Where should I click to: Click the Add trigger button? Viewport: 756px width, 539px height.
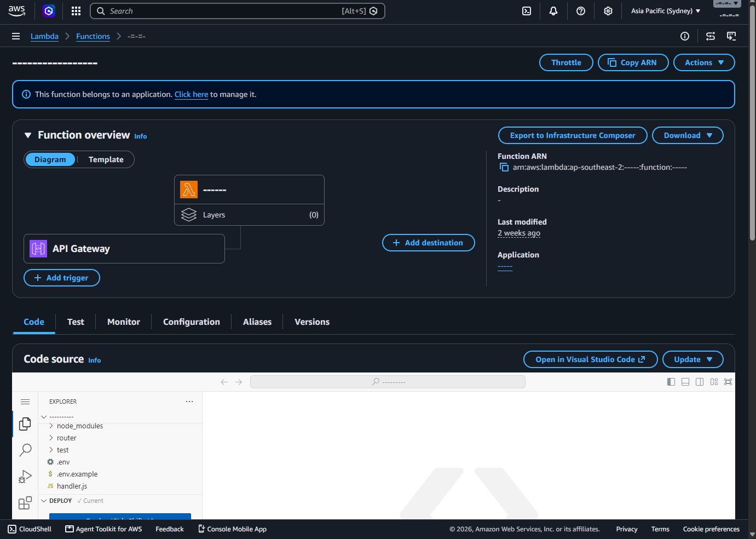click(x=62, y=278)
